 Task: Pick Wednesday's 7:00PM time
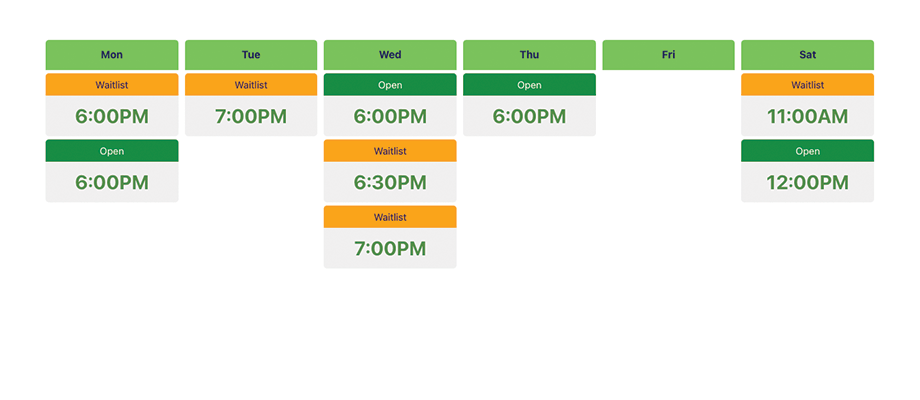[x=390, y=248]
